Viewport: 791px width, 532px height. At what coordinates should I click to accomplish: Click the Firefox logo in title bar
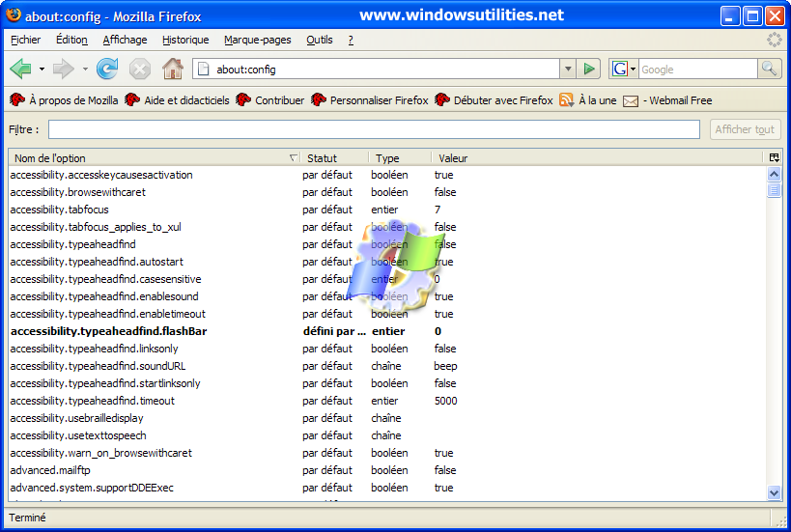pyautogui.click(x=14, y=15)
